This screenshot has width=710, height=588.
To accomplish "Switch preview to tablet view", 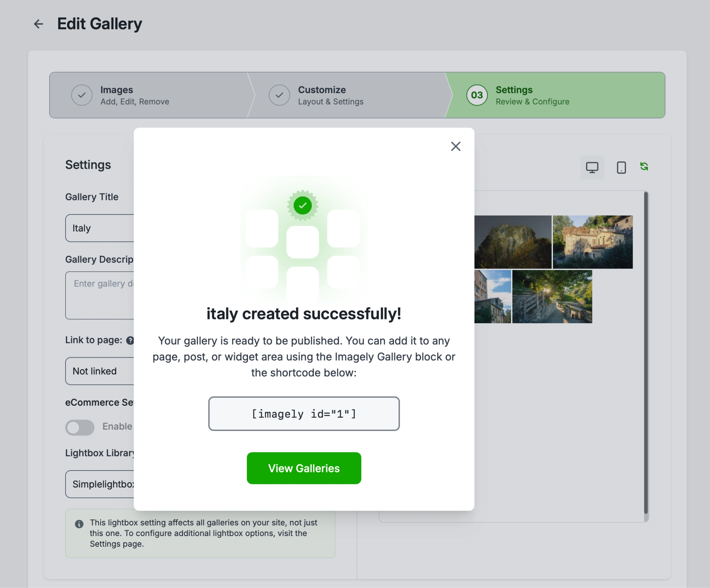I will (621, 168).
